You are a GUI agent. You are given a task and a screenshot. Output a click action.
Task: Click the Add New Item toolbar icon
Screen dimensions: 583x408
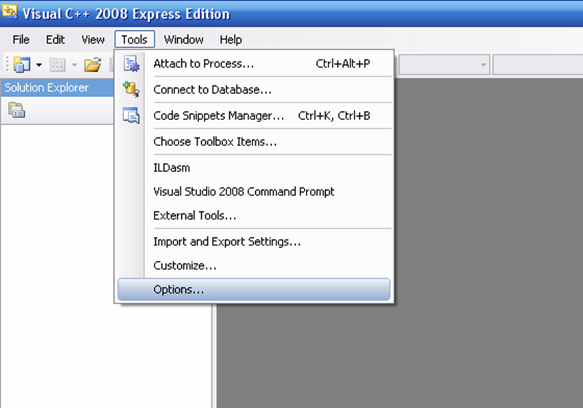(57, 65)
